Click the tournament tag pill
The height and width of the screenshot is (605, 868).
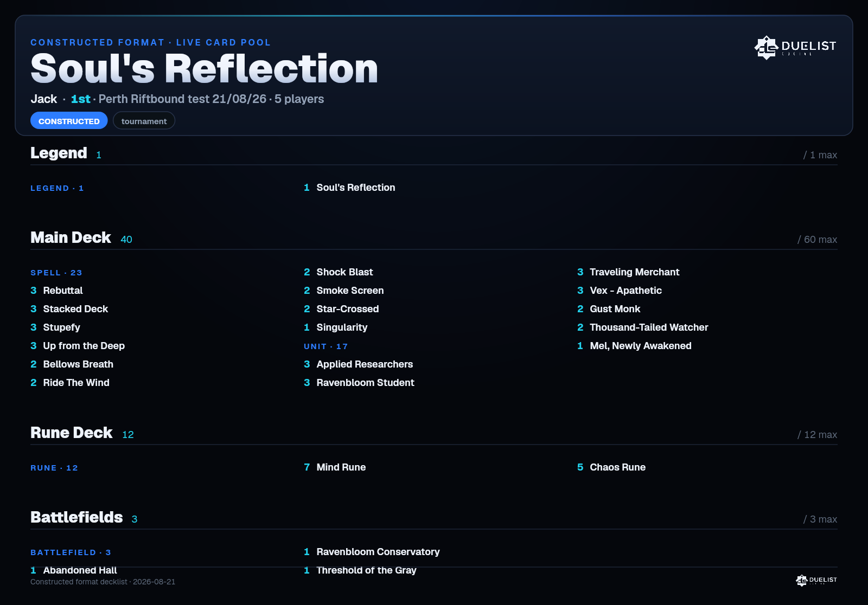point(144,121)
